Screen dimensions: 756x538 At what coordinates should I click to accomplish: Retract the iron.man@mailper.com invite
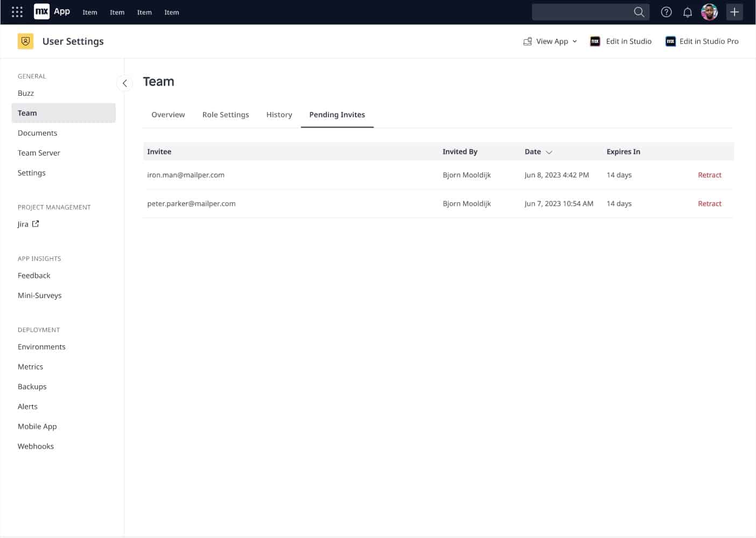click(709, 175)
